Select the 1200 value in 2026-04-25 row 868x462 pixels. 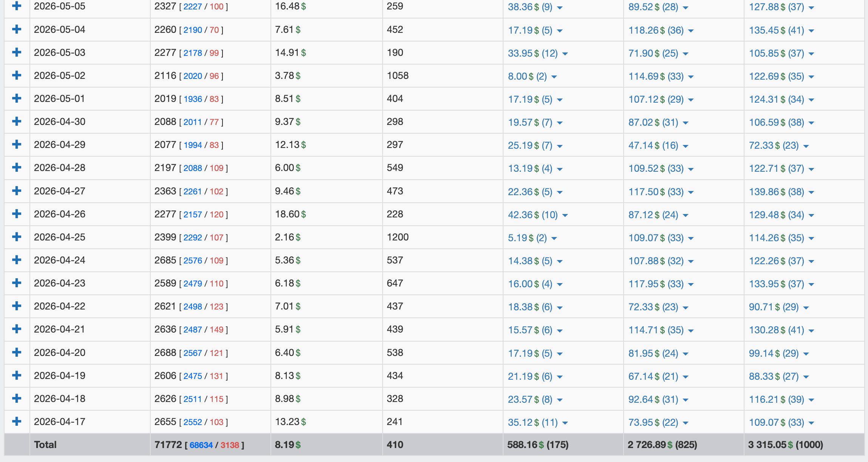(x=398, y=237)
